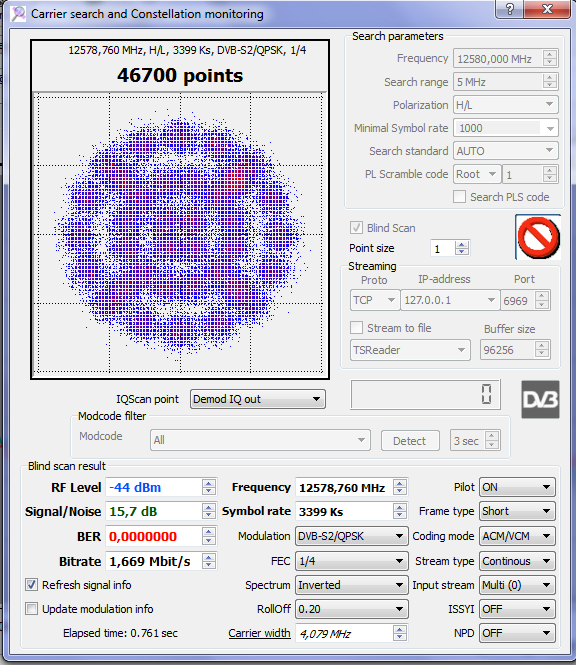Click the Elapsed time 0.761 sec text
This screenshot has height=665, width=576.
click(x=120, y=633)
